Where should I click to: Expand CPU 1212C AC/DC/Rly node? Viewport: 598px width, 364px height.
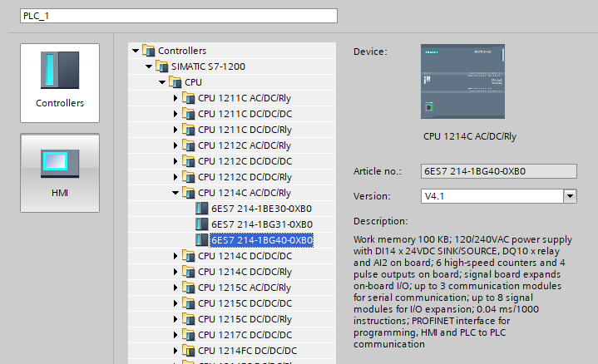[175, 145]
